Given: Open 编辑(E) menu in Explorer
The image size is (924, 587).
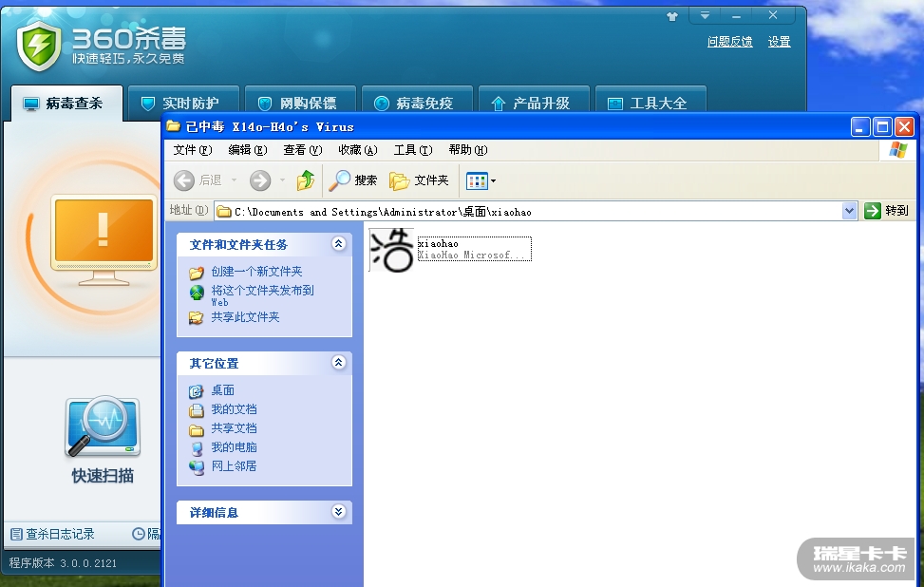Looking at the screenshot, I should [x=248, y=150].
